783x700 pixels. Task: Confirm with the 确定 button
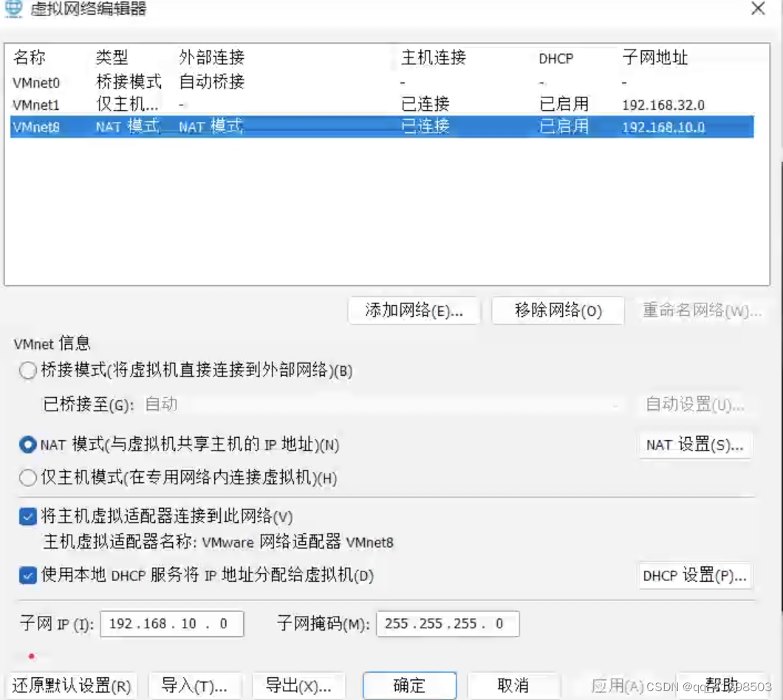click(x=409, y=686)
